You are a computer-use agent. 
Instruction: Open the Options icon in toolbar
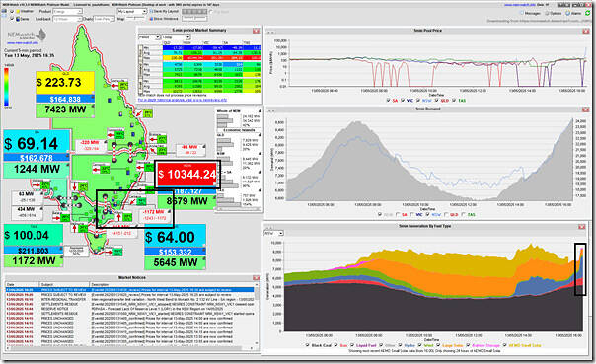(548, 13)
